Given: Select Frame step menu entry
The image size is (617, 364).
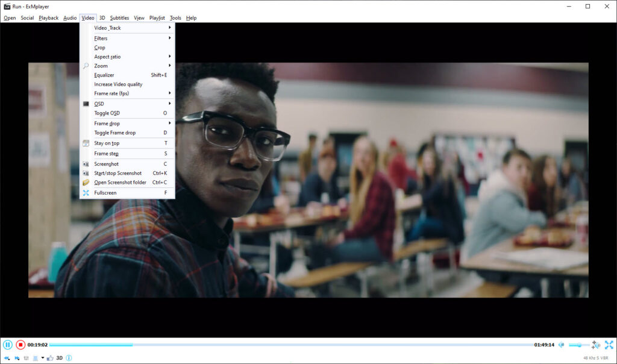Looking at the screenshot, I should tap(128, 154).
